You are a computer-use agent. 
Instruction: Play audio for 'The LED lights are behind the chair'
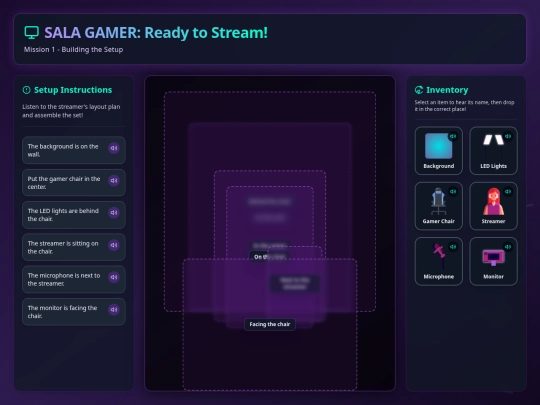(x=114, y=213)
